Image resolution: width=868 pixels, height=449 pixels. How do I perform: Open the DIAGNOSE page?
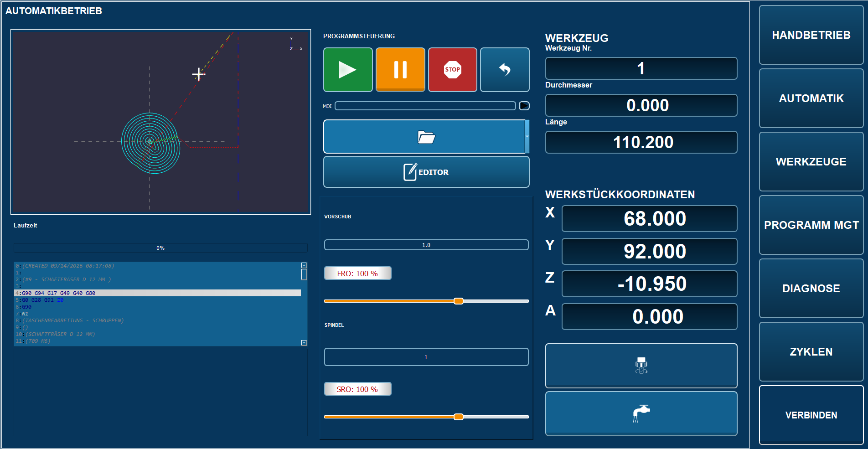pos(811,289)
